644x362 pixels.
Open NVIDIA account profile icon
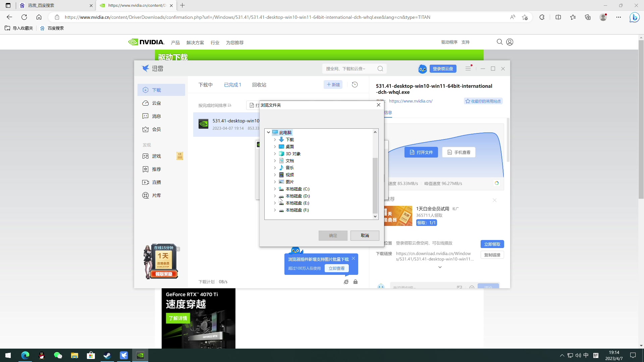coord(510,42)
